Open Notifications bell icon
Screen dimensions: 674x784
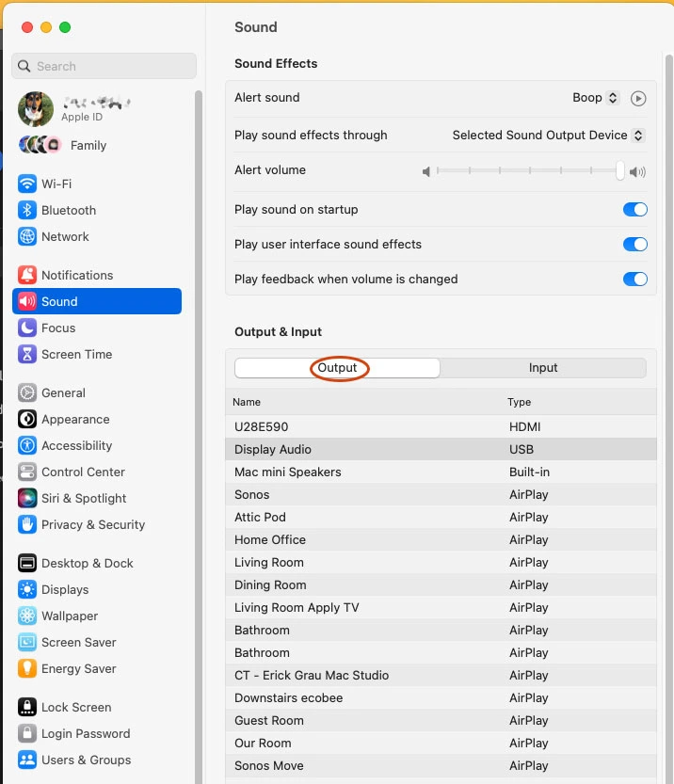click(27, 275)
